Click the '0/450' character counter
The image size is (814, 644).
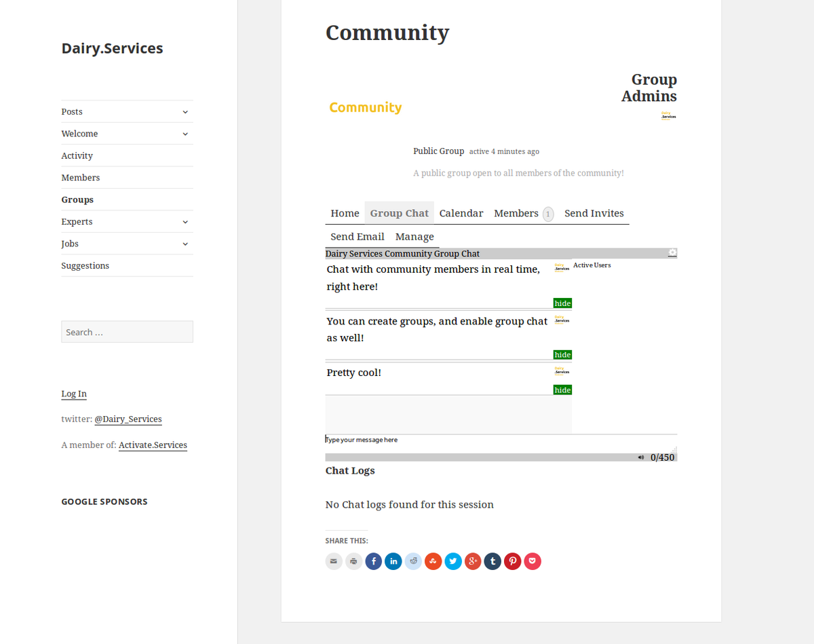click(663, 457)
